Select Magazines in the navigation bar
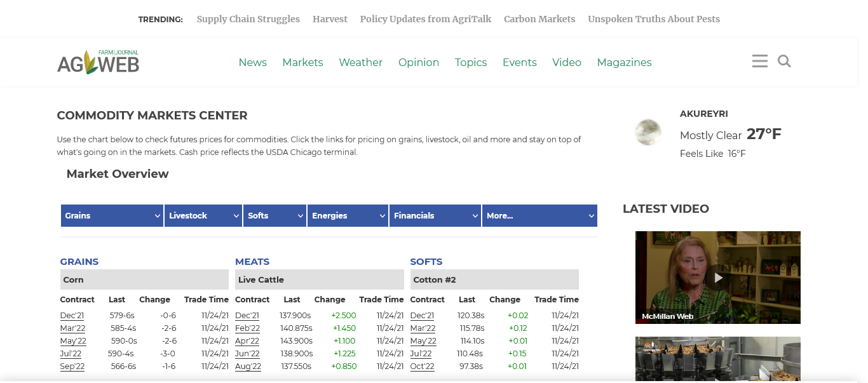868x383 pixels. (624, 62)
